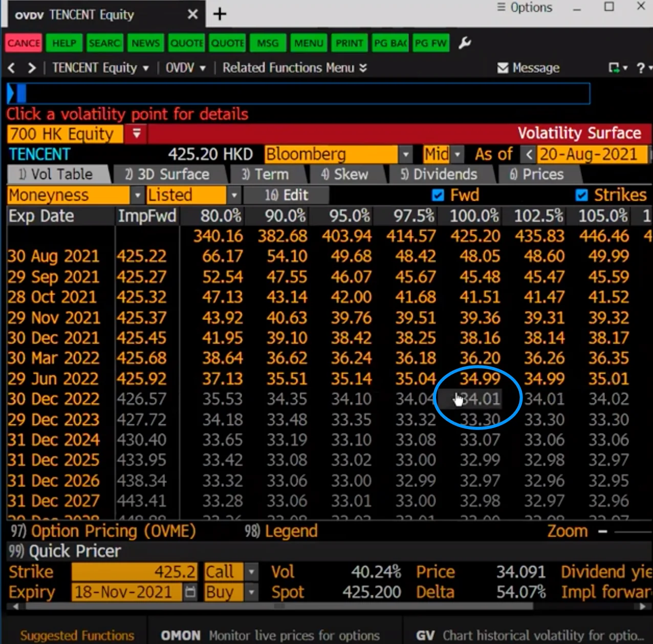Adjust the Zoom slider track
The height and width of the screenshot is (644, 653).
[x=633, y=531]
